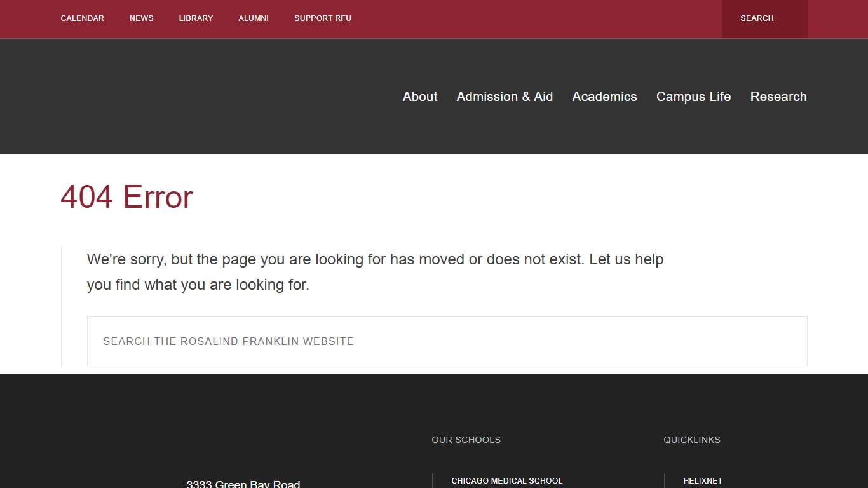Select Admission & Aid in main navigation
Viewport: 868px width, 488px height.
click(x=505, y=97)
